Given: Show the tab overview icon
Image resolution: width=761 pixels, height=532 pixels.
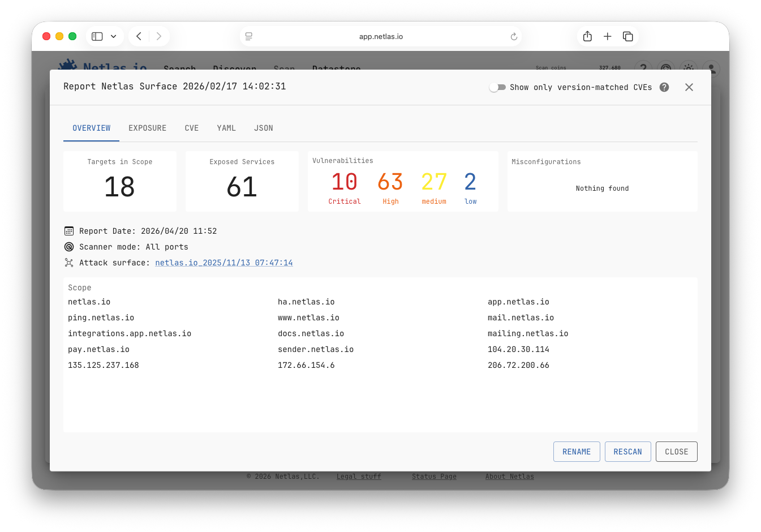Looking at the screenshot, I should click(x=627, y=36).
